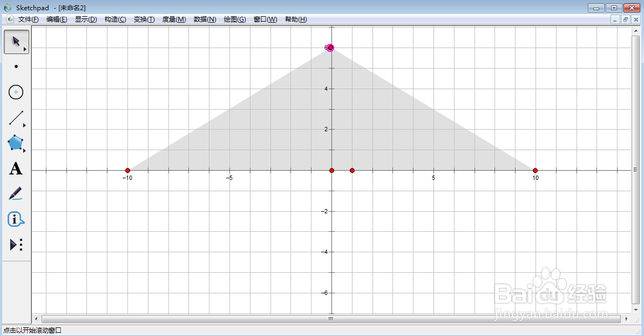Viewport: 644px width, 336px height.
Task: Click the y-axis label -6
Action: click(x=324, y=293)
